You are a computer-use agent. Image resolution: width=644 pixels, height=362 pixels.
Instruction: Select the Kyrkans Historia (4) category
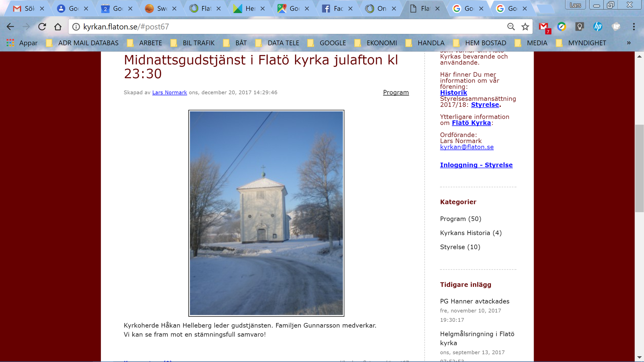[x=471, y=233]
